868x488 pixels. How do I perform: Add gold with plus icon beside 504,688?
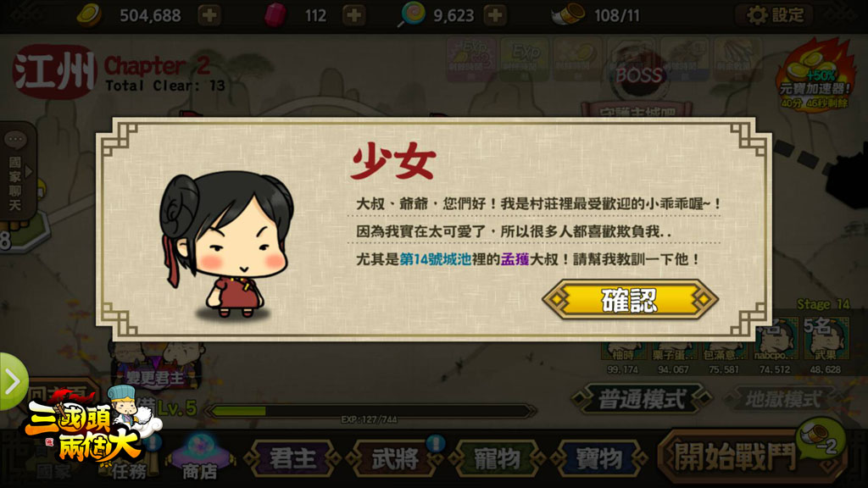pyautogui.click(x=209, y=15)
